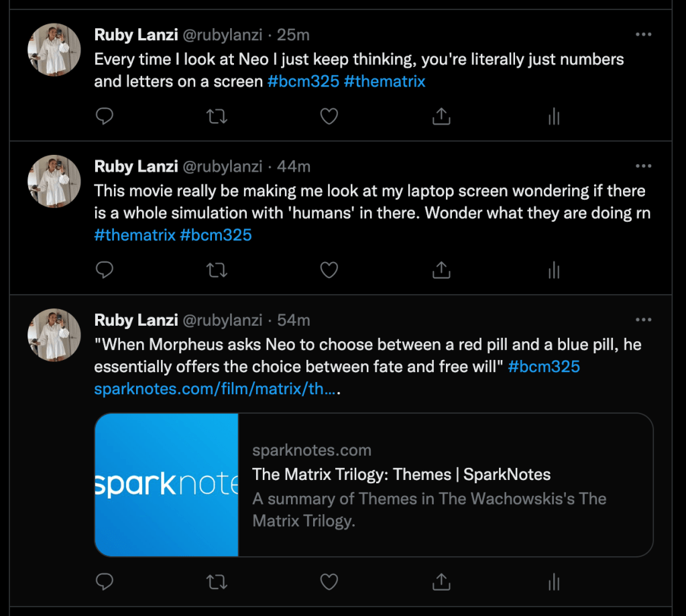Reply to the Neo numbers and letters tweet
The width and height of the screenshot is (686, 616).
104,117
